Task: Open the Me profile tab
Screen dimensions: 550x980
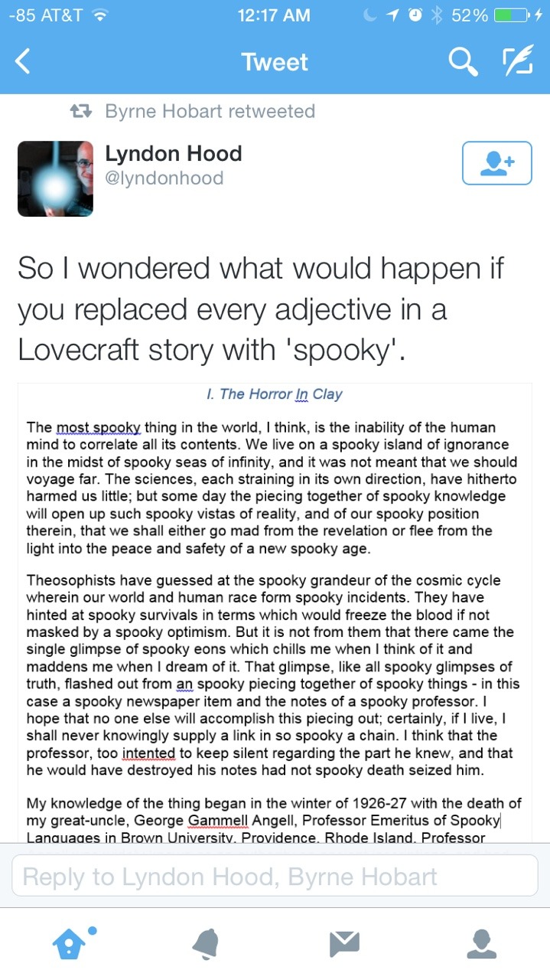Action: [481, 943]
